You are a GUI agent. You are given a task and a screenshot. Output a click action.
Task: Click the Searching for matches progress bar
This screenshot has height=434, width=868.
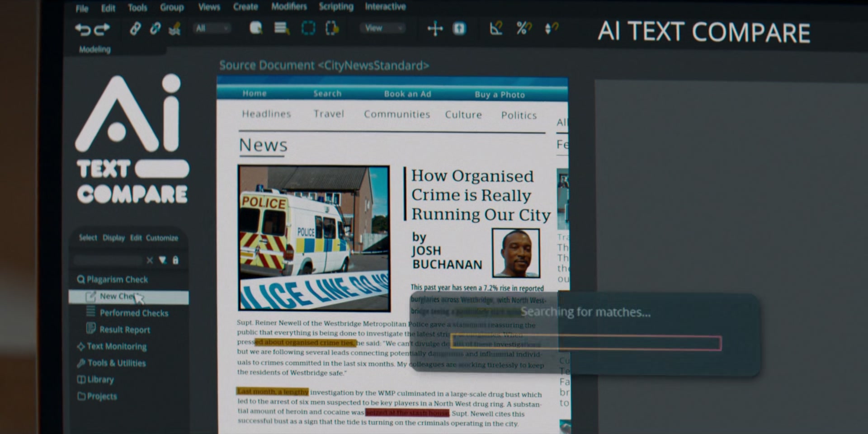586,343
